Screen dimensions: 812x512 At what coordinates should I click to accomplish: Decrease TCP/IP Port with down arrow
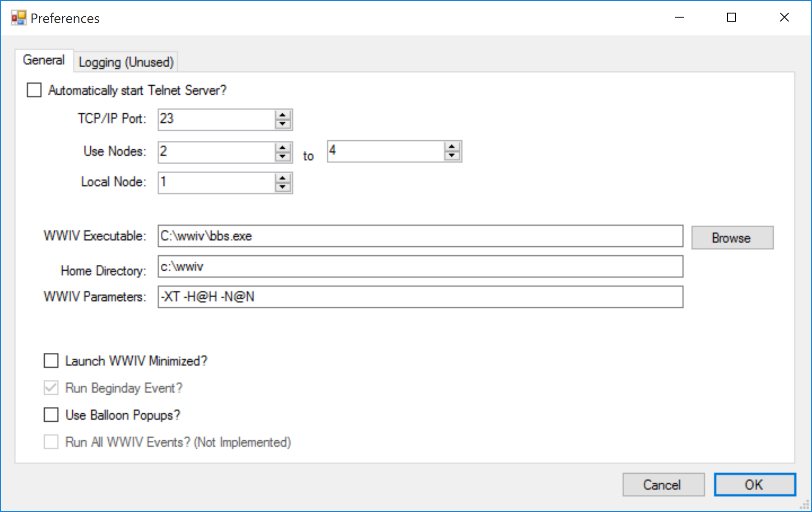[283, 124]
